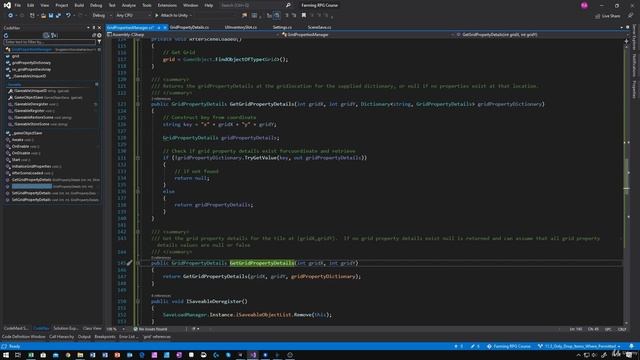Open the View menu
The width and height of the screenshot is (640, 360).
click(x=44, y=5)
